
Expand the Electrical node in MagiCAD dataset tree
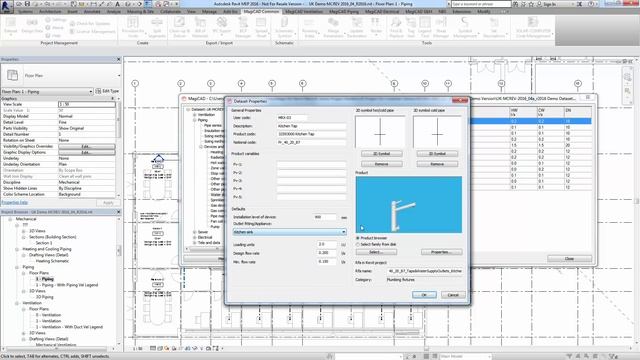[x=195, y=237]
